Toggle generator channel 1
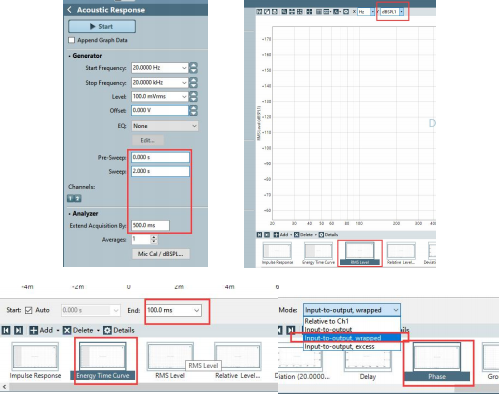Image resolution: width=499 pixels, height=394 pixels. tap(70, 198)
